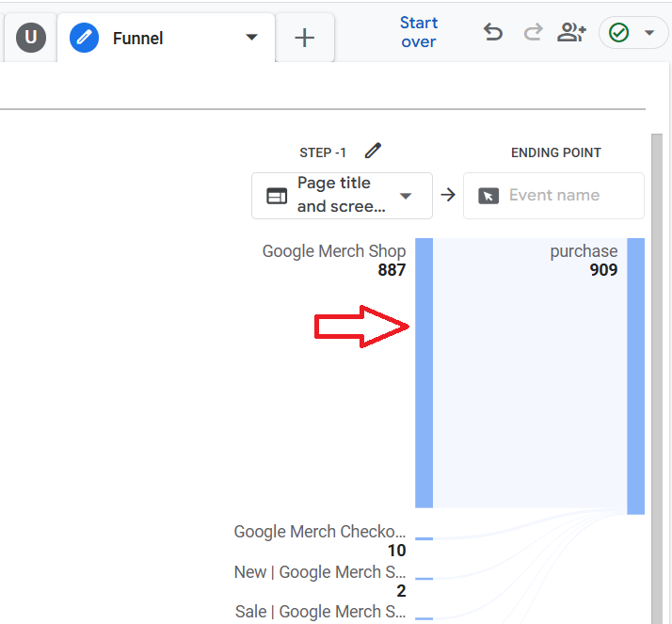This screenshot has width=672, height=624.
Task: Click the New | Google Merch S... node label
Action: (x=320, y=572)
